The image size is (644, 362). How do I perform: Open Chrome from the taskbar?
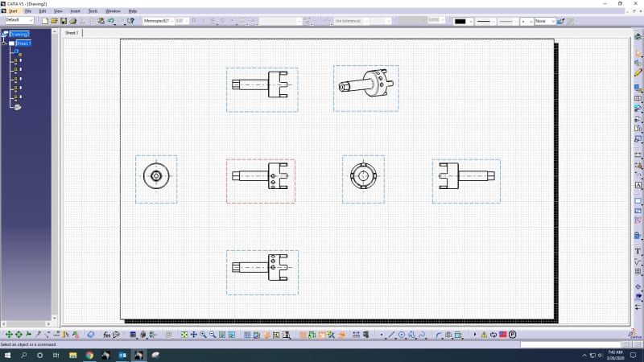[89, 356]
